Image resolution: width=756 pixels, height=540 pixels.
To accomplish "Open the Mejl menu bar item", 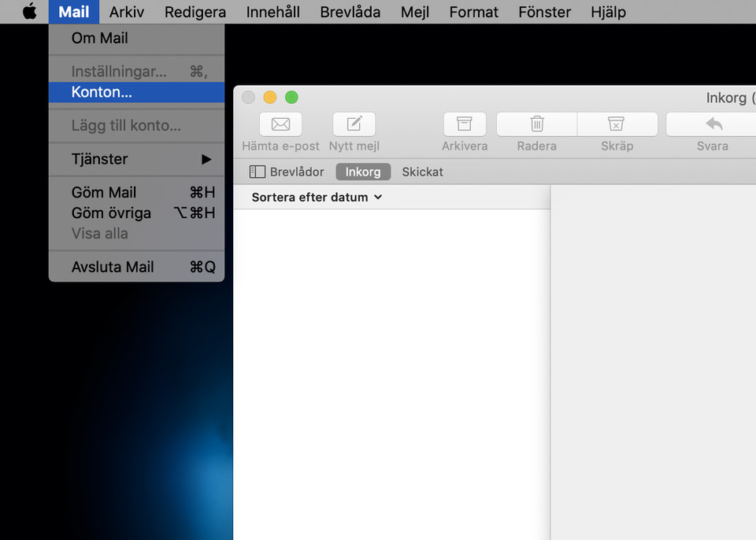I will click(x=415, y=12).
